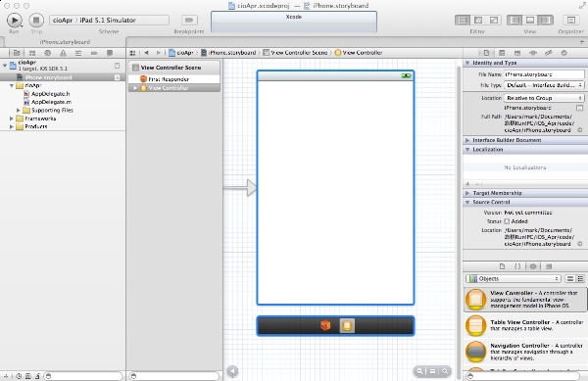Toggle the document outline visibility button

click(232, 371)
